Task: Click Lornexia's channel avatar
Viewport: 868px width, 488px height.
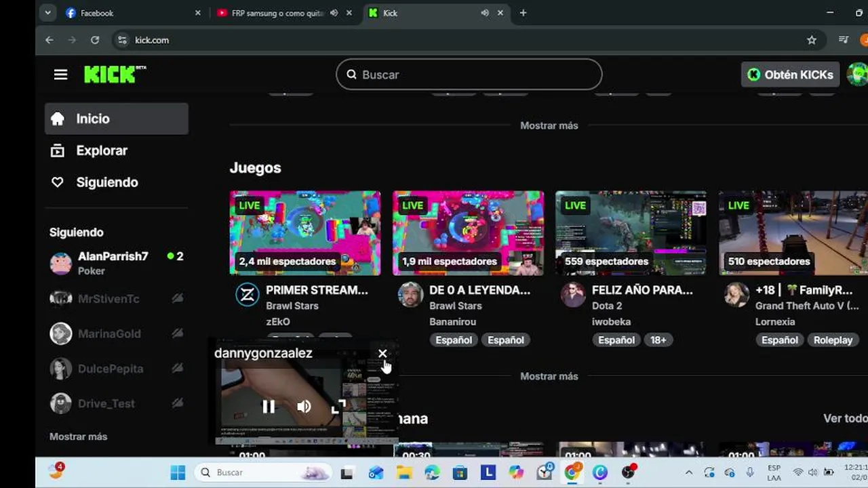Action: click(x=736, y=295)
